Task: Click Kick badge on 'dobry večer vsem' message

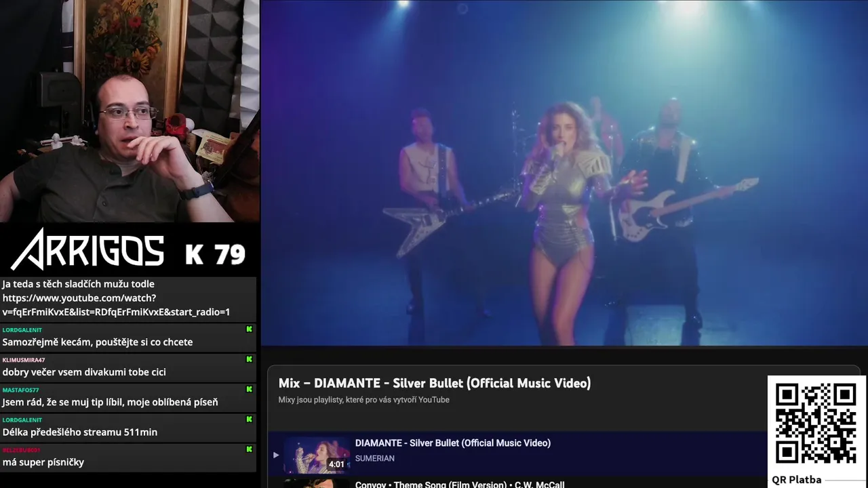Action: (x=249, y=359)
